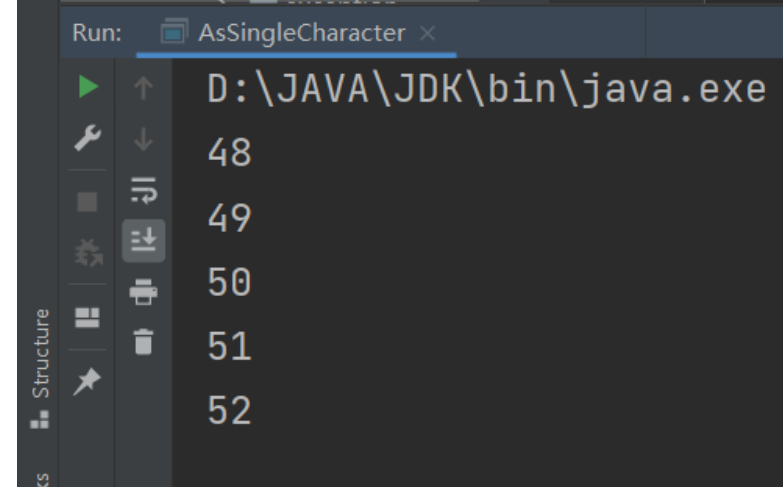Click output line showing 52
Viewport: 783px width, 487px height.
click(230, 410)
